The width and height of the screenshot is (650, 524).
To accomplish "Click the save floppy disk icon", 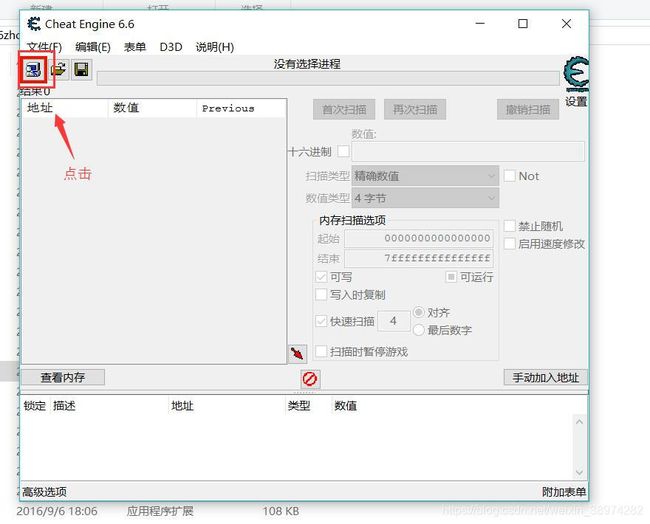I will coord(81,70).
